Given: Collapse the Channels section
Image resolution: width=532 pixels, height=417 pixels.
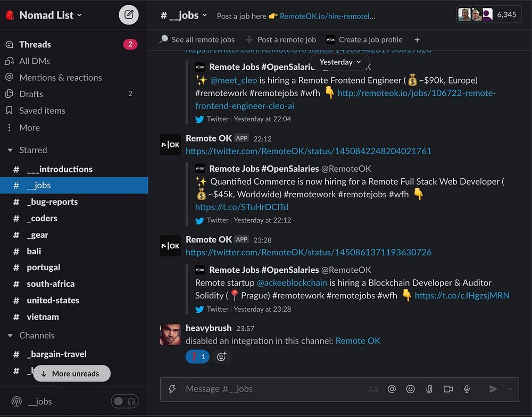Looking at the screenshot, I should [x=10, y=336].
